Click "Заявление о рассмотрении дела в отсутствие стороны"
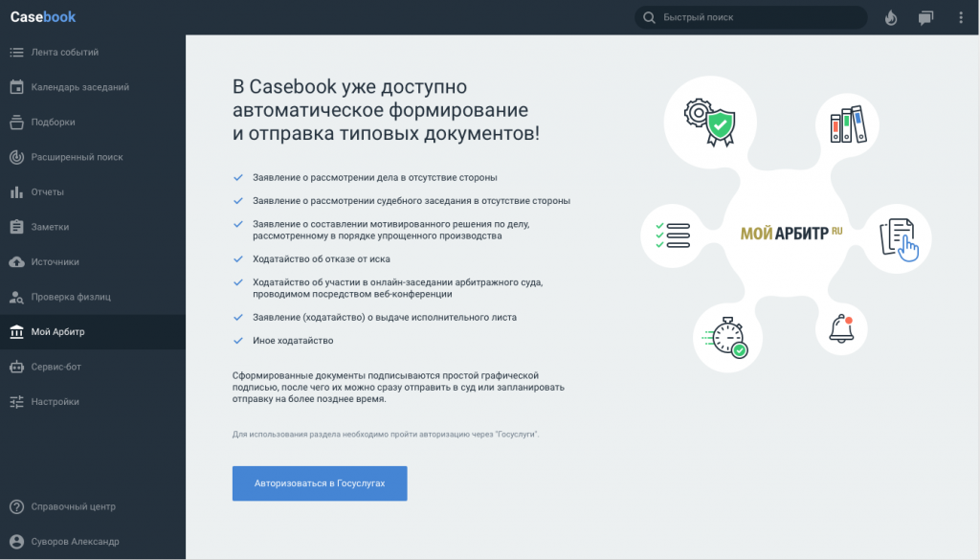This screenshot has width=980, height=560. (x=374, y=177)
